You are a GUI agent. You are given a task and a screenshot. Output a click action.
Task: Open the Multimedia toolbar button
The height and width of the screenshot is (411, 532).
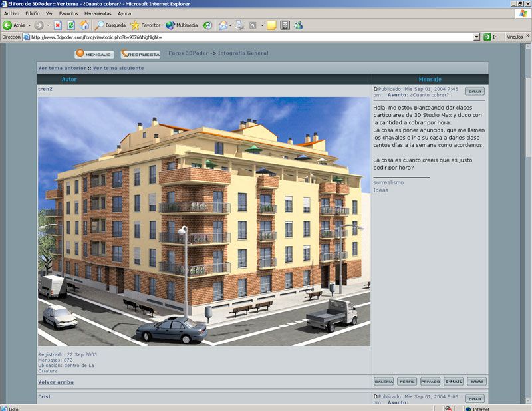point(182,25)
